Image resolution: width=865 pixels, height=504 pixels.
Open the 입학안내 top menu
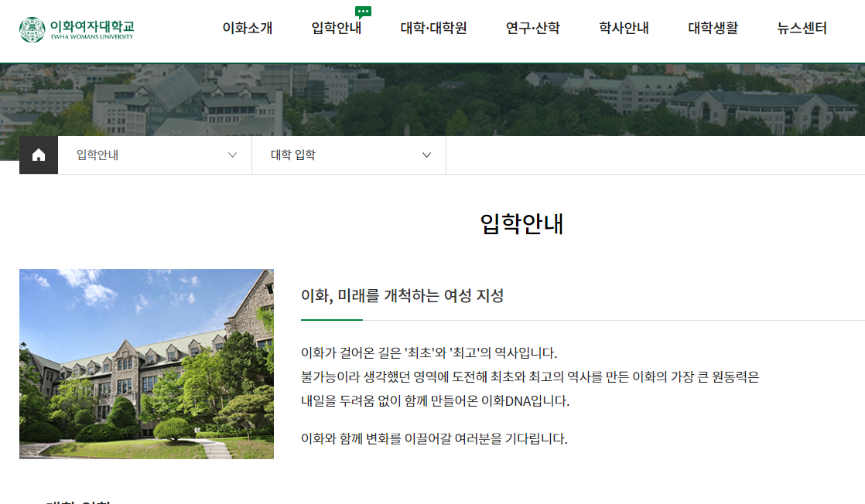337,28
